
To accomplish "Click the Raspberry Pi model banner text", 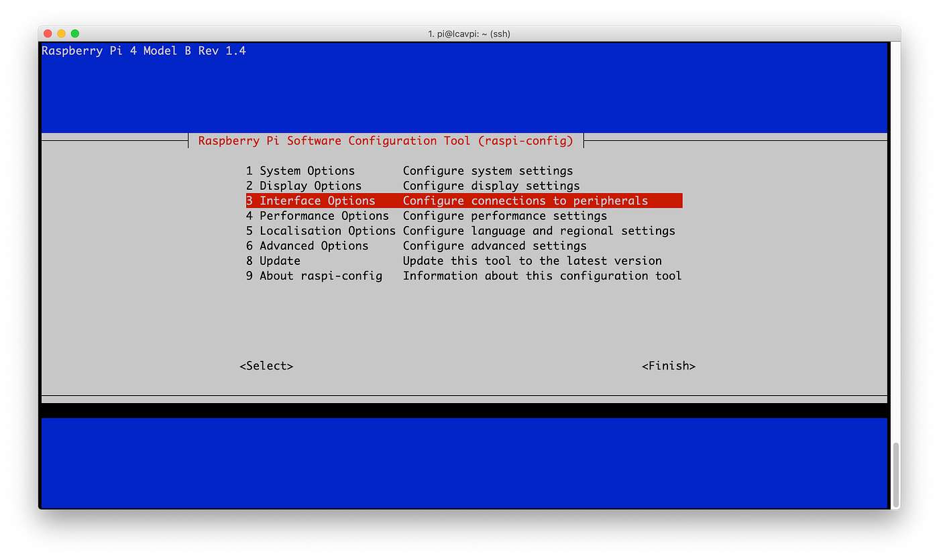I will click(x=144, y=50).
